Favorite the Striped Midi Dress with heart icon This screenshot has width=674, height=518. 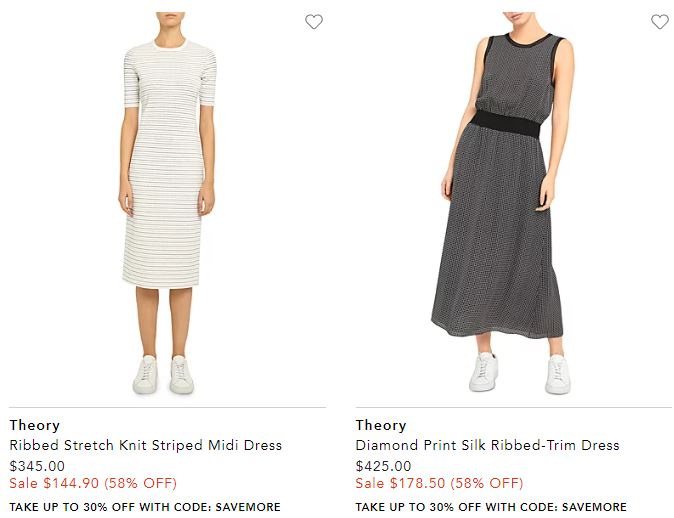click(x=314, y=21)
